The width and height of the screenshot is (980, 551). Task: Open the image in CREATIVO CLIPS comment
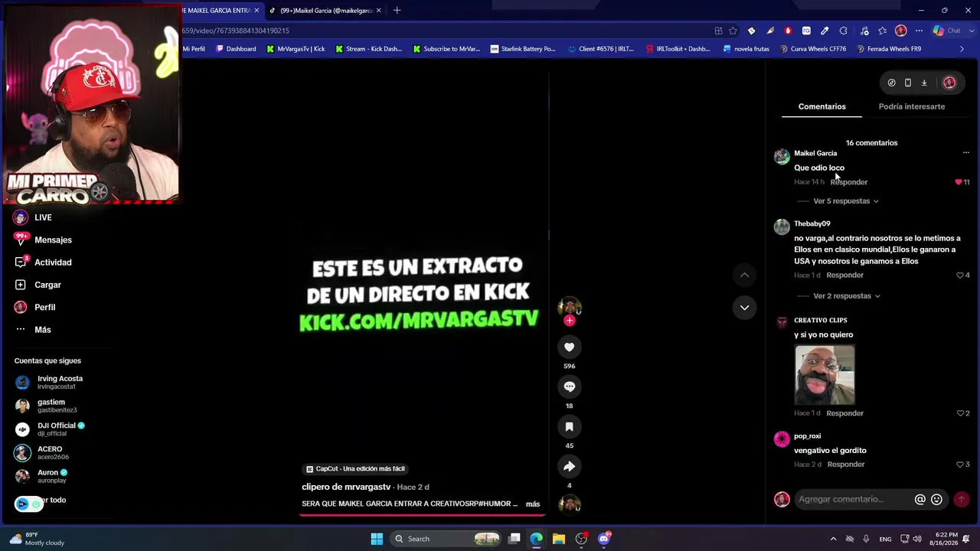tap(825, 375)
